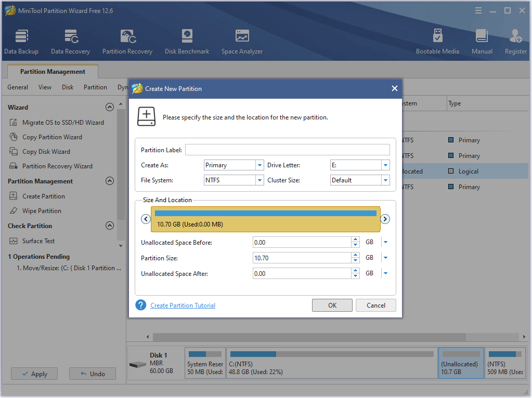Click the Disk 1 drive icon

pos(137,365)
